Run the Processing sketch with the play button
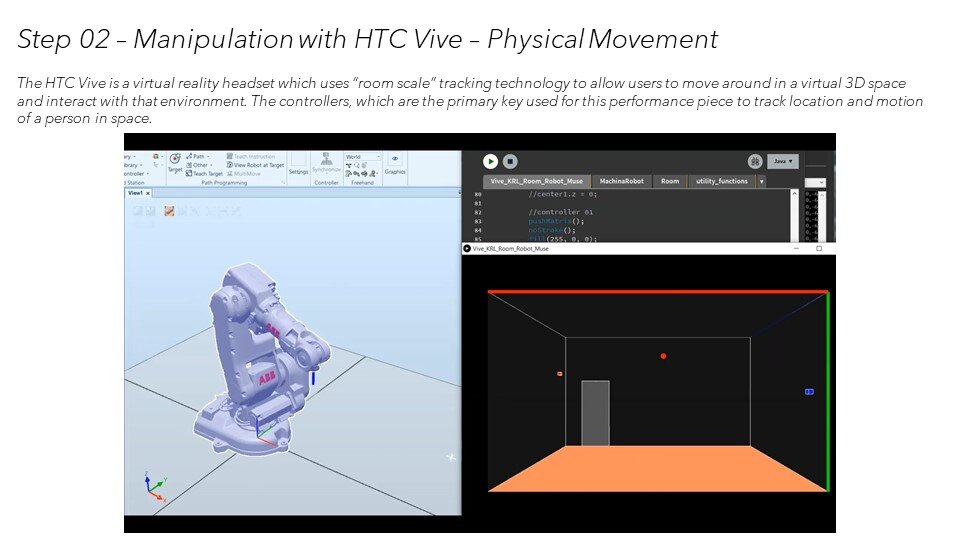This screenshot has width=960, height=540. [x=490, y=161]
